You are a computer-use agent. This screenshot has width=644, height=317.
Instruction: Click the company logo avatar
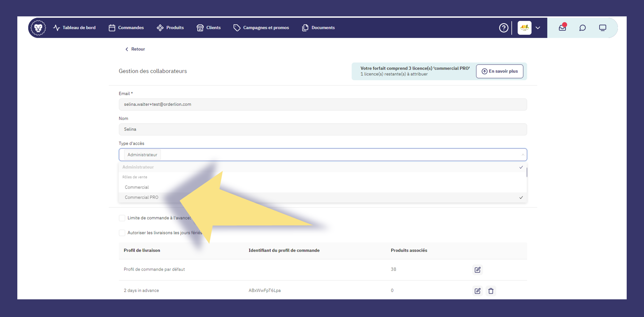[524, 28]
